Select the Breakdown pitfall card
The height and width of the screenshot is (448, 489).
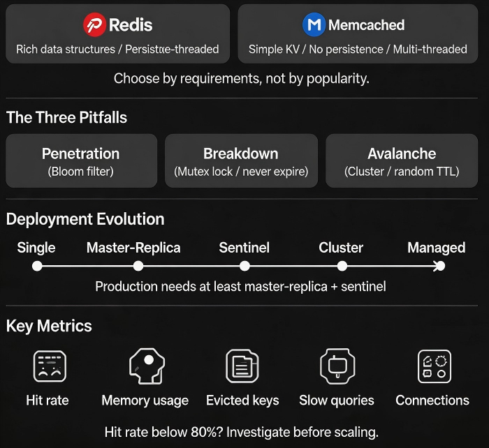tap(241, 160)
